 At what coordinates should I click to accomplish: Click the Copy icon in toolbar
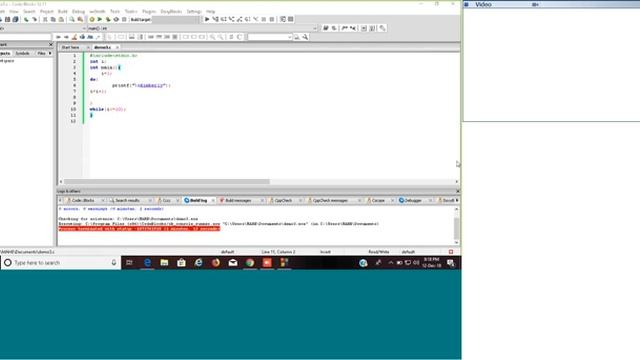coord(53,19)
